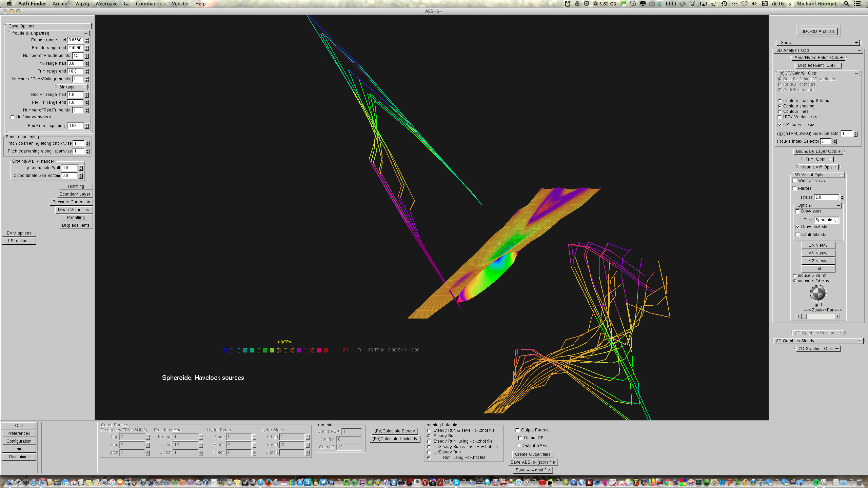Click the ZX vieuw button

point(818,245)
